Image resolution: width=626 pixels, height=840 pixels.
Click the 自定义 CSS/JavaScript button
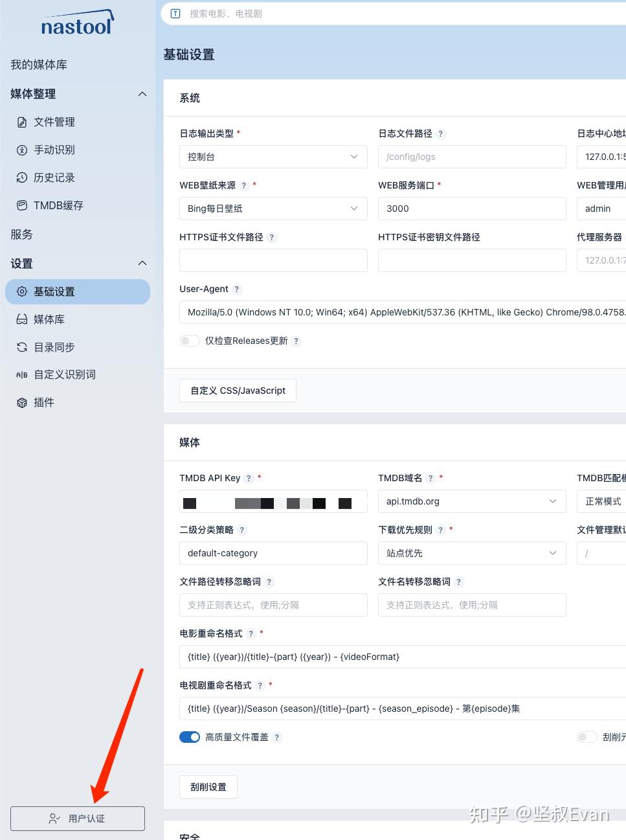237,391
